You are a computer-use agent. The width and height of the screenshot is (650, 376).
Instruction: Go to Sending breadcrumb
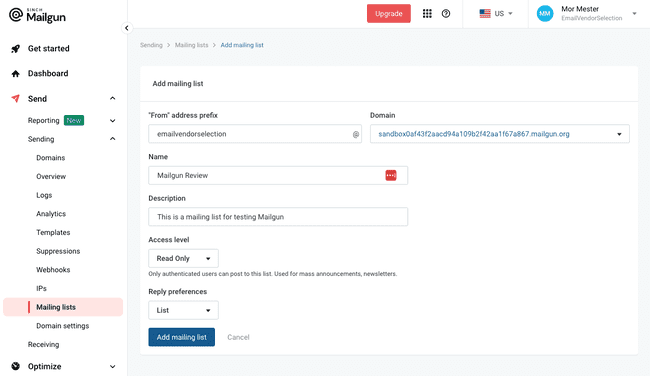coord(151,45)
